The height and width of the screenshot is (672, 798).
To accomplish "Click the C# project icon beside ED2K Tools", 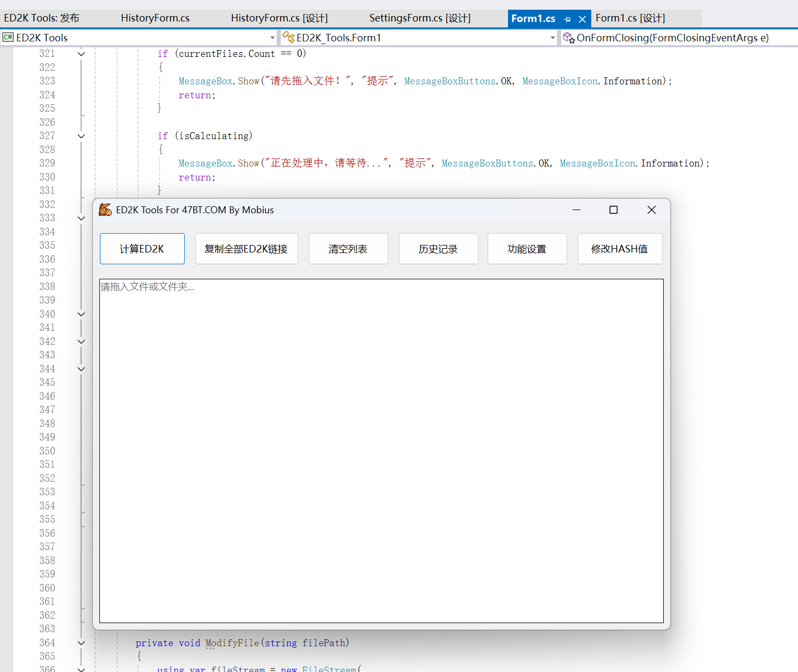I will [8, 38].
